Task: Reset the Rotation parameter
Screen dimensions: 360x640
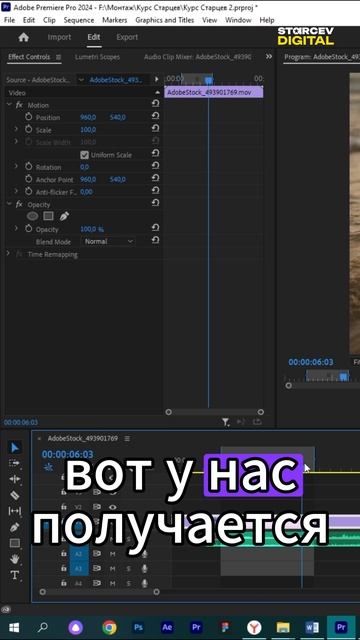Action: [155, 167]
